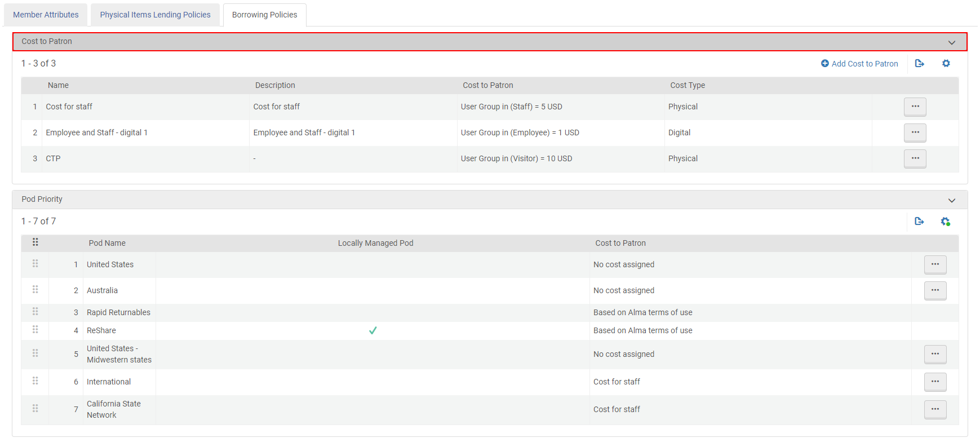Open actions for California State Network pod
This screenshot has height=442, width=980.
point(935,409)
